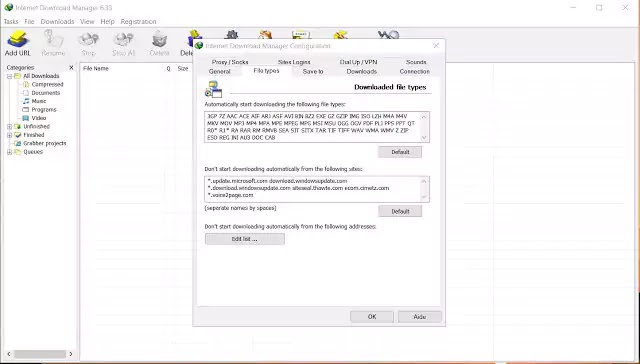Click file types box scroll up arrow

pos(424,117)
